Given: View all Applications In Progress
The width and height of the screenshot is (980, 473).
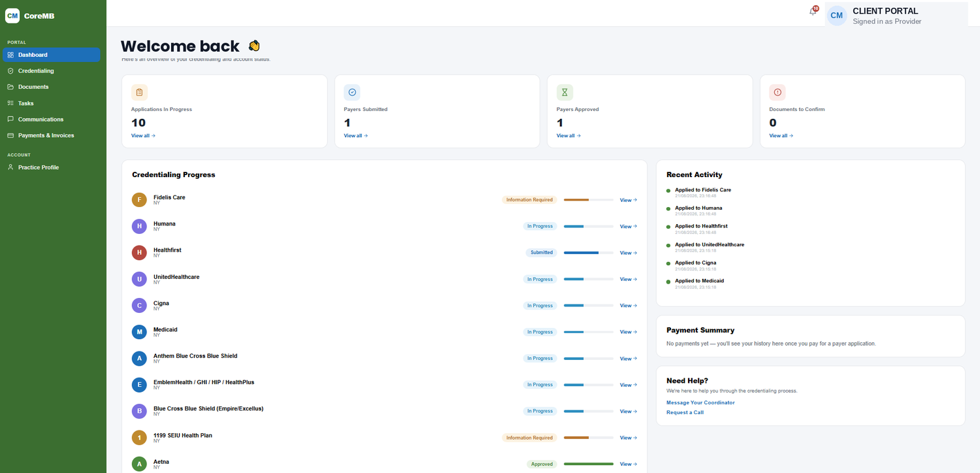Looking at the screenshot, I should tap(143, 136).
